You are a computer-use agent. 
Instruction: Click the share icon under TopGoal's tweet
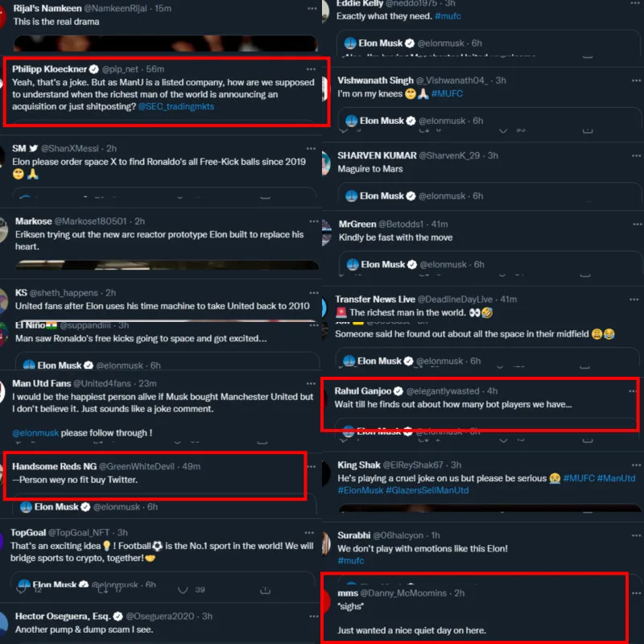pyautogui.click(x=266, y=590)
